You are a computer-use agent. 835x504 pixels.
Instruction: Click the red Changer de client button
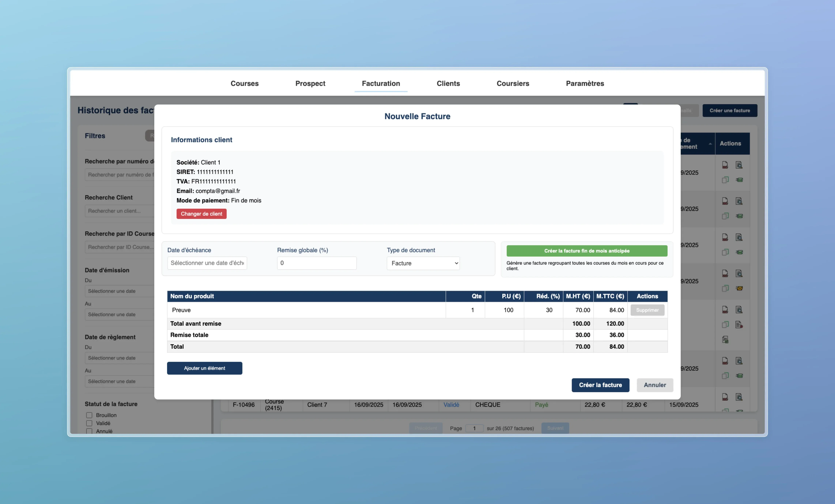click(x=201, y=214)
